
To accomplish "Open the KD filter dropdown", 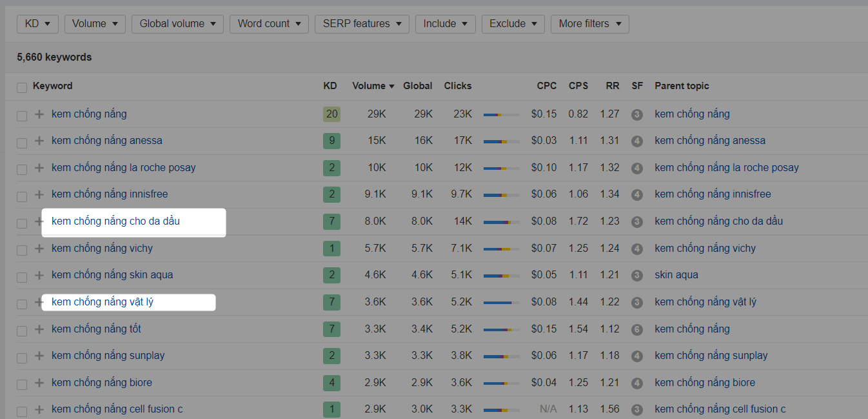I will (x=38, y=24).
